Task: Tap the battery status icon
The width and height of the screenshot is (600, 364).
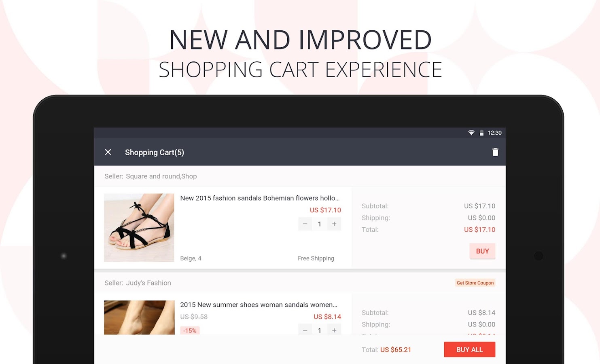Action: click(481, 133)
